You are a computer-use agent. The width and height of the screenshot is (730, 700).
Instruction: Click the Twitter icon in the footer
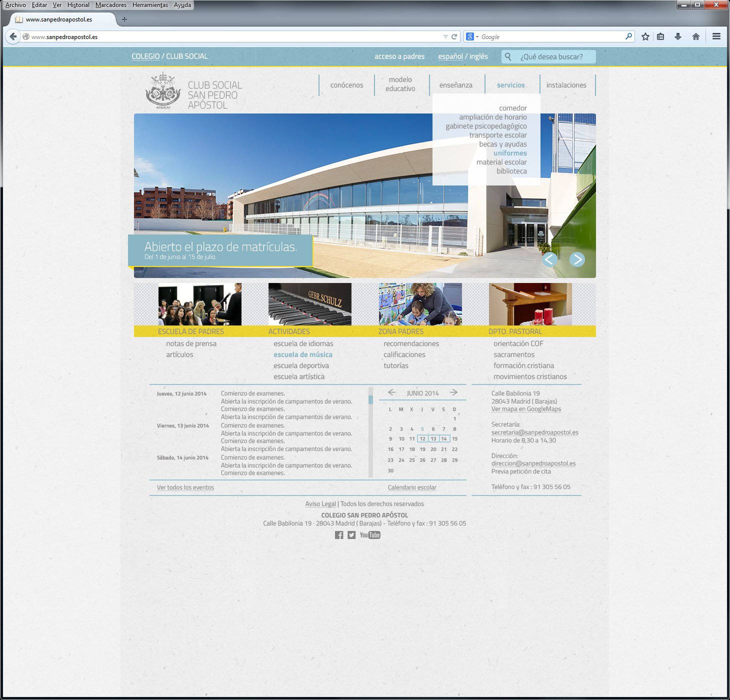351,534
